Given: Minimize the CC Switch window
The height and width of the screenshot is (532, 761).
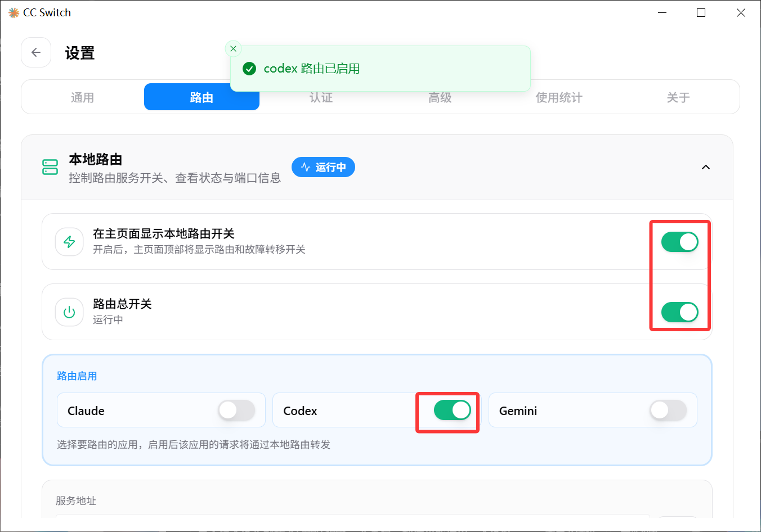Looking at the screenshot, I should tap(662, 12).
